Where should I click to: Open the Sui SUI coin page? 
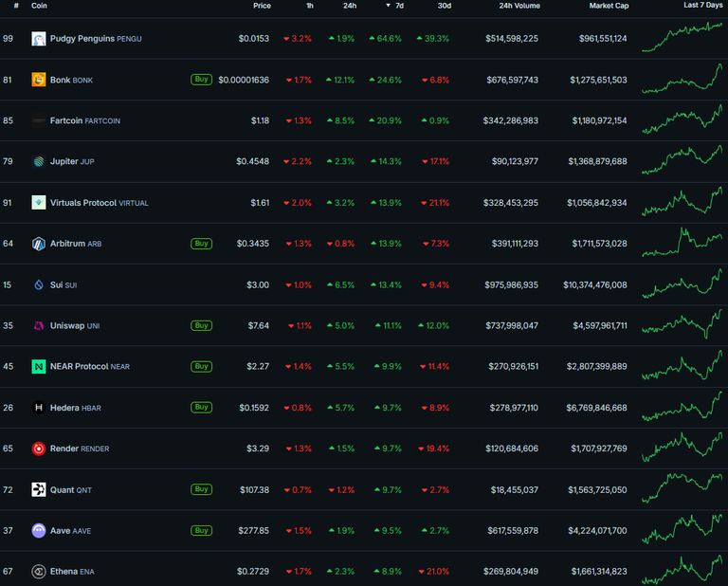pos(64,284)
